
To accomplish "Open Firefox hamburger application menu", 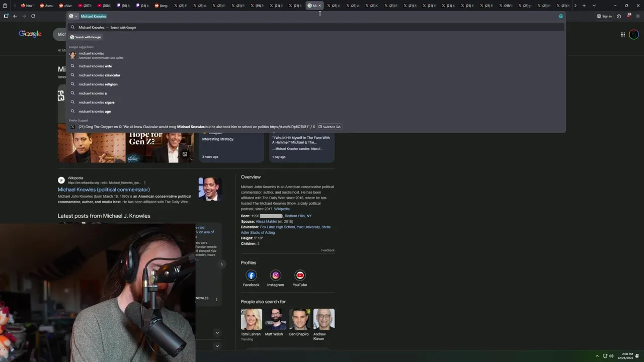I will click(638, 16).
